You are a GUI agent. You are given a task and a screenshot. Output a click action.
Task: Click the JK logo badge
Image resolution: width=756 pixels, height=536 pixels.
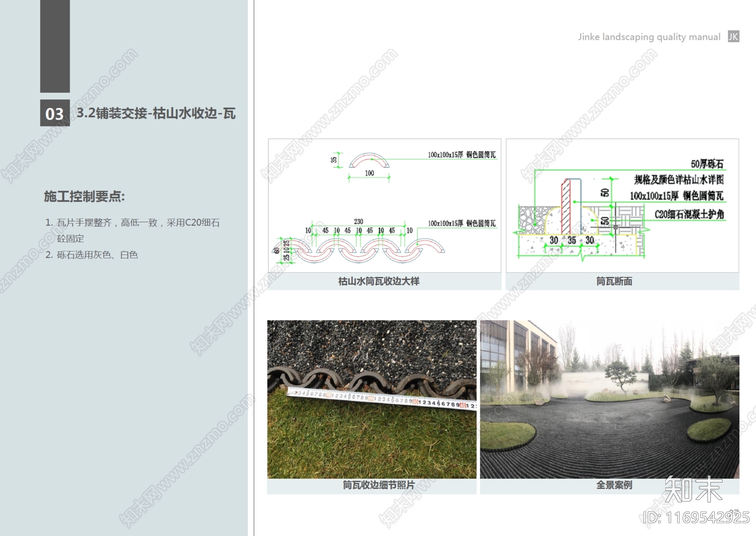click(x=733, y=36)
